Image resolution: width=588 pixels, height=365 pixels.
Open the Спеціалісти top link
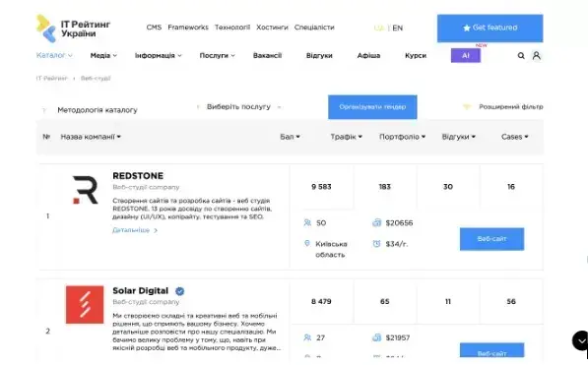314,28
